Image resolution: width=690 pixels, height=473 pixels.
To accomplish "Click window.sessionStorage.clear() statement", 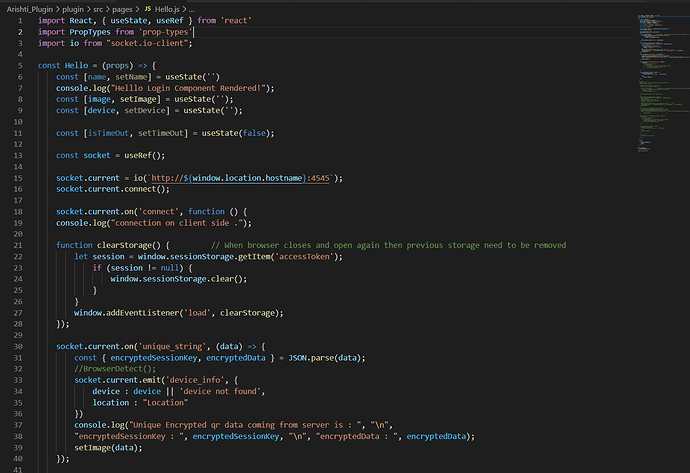I will coord(179,279).
